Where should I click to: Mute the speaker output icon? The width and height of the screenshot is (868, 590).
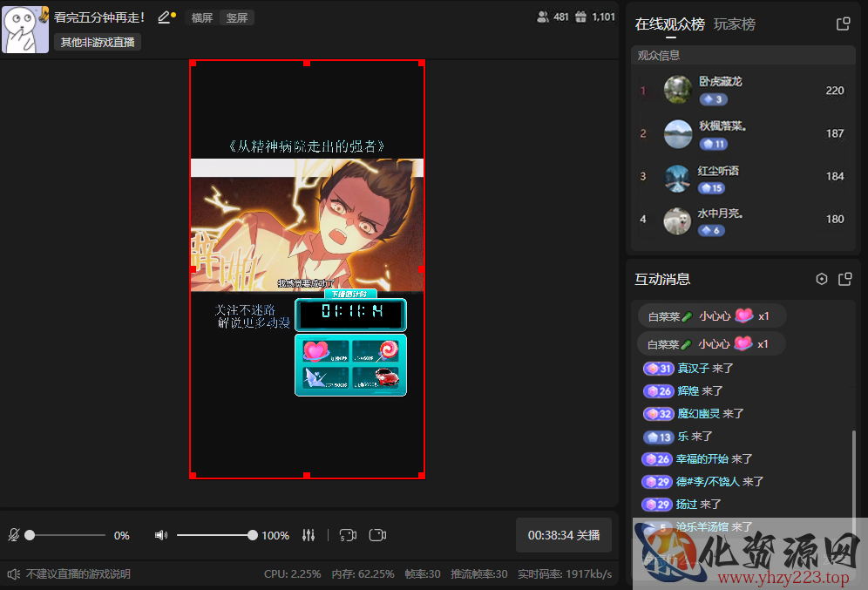pos(161,535)
